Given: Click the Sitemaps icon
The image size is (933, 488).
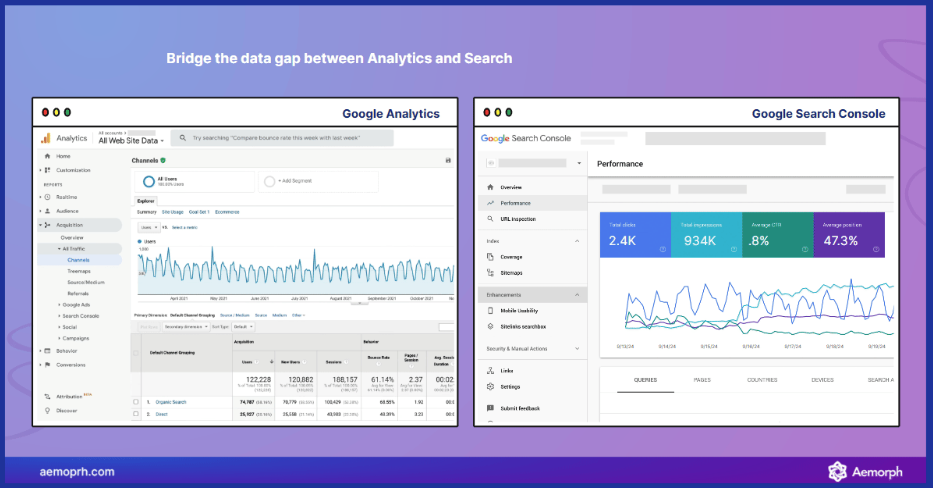Looking at the screenshot, I should (x=490, y=273).
